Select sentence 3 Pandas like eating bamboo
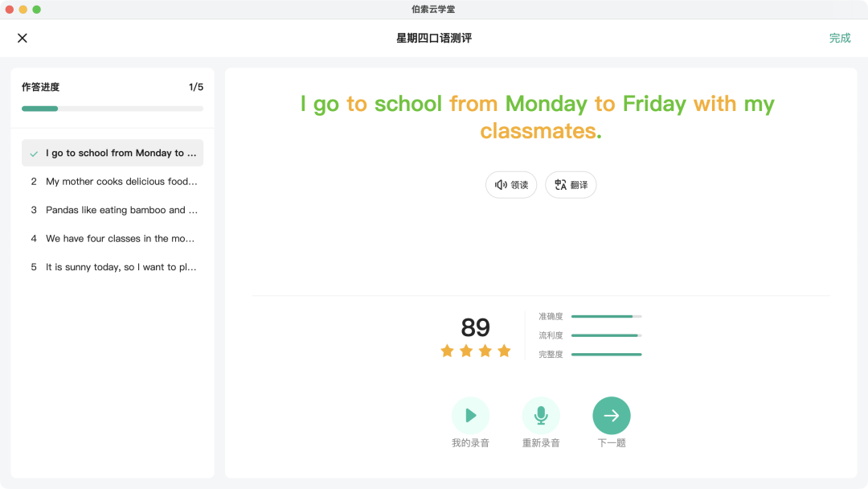The image size is (868, 489). tap(113, 210)
